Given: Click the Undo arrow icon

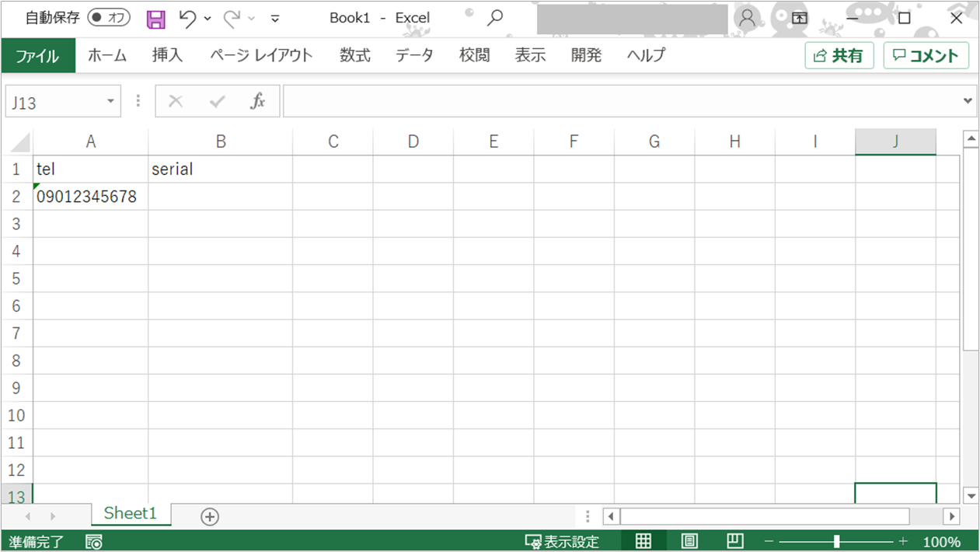Looking at the screenshot, I should (187, 19).
